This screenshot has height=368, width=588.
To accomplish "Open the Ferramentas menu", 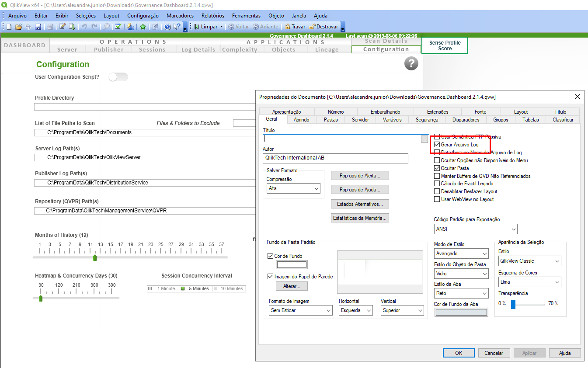I will 246,15.
